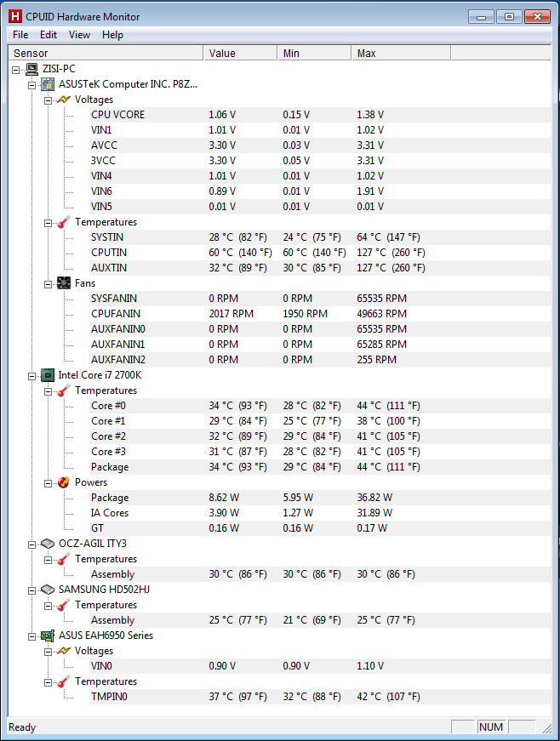The width and height of the screenshot is (560, 741).
Task: Click the Max column header
Action: [x=401, y=53]
